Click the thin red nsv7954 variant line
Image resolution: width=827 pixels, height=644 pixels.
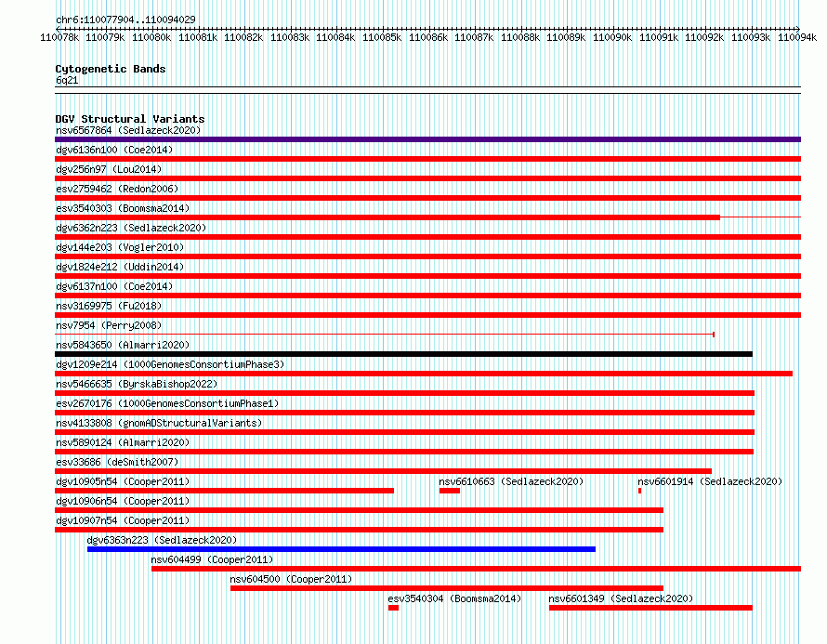pyautogui.click(x=385, y=335)
